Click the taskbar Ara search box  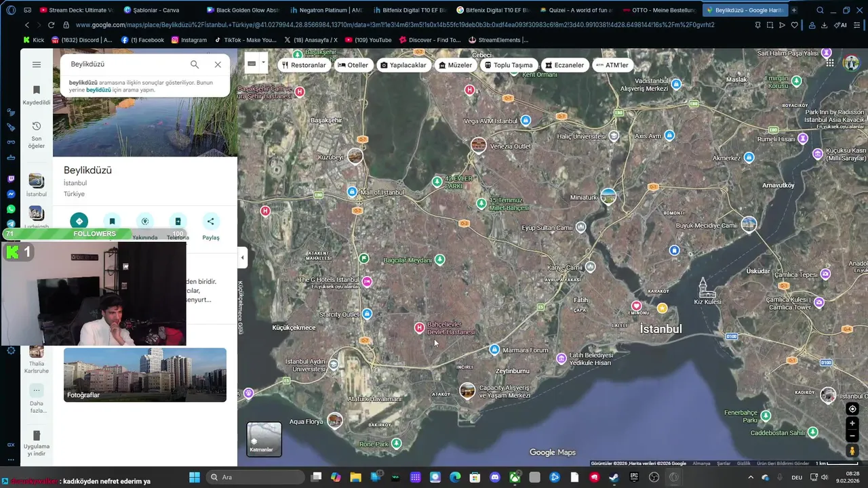pos(256,477)
